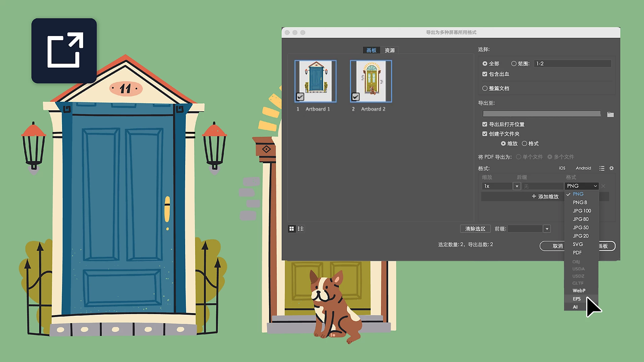The image size is (644, 362).
Task: Click the folder browse icon for export location
Action: [610, 115]
